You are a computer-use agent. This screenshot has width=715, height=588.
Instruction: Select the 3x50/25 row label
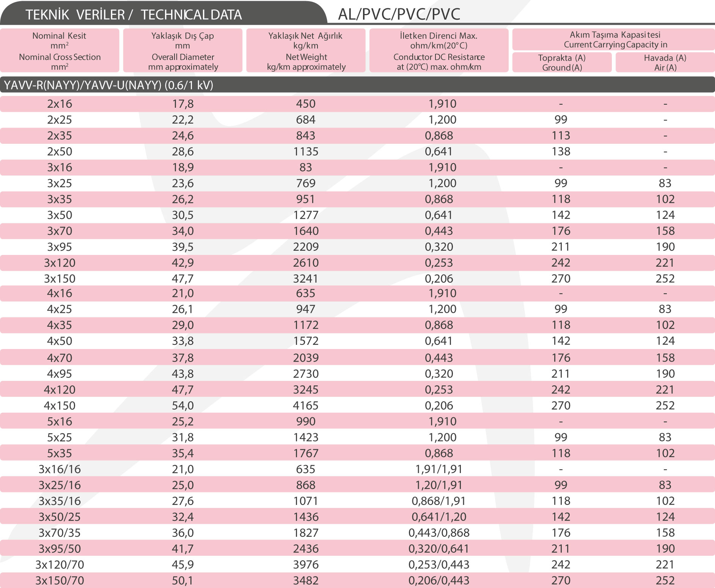pyautogui.click(x=60, y=517)
